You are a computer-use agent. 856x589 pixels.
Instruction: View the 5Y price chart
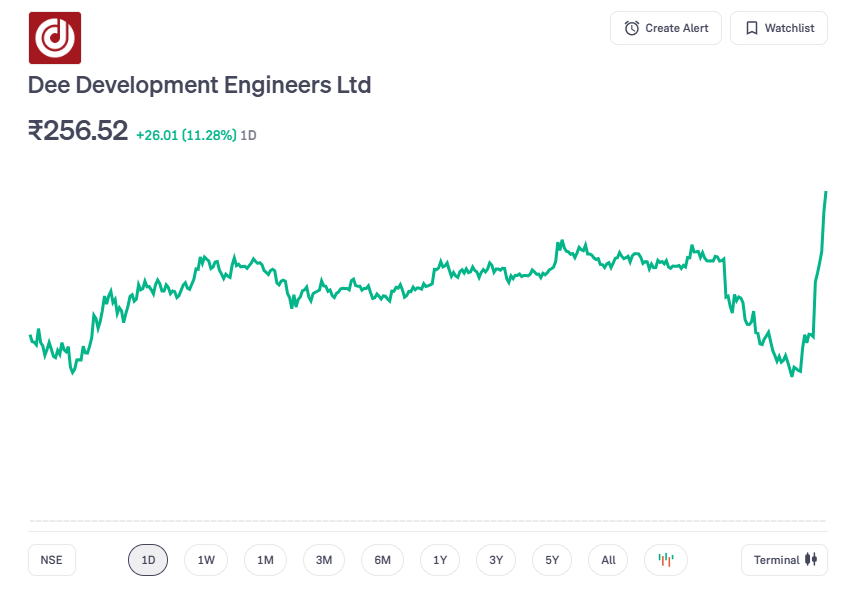point(552,560)
